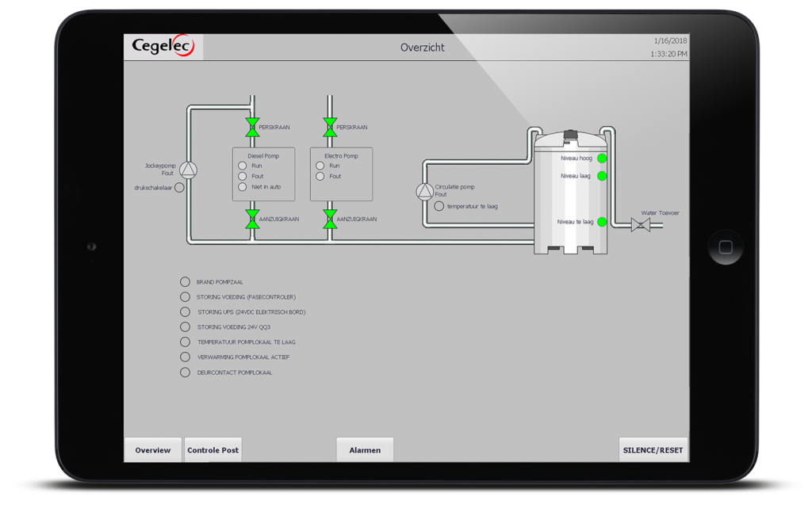The image size is (812, 512).
Task: Click the Electro Pomp Fout indicator
Action: [320, 177]
